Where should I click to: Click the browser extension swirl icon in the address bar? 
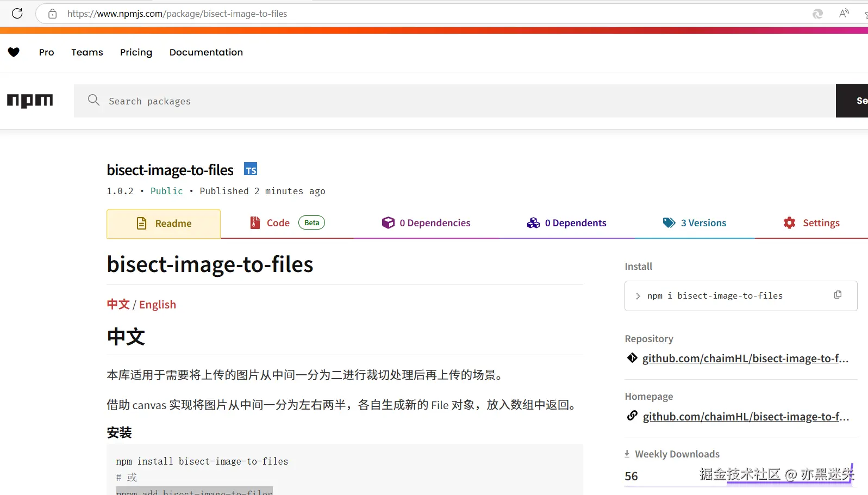(817, 14)
